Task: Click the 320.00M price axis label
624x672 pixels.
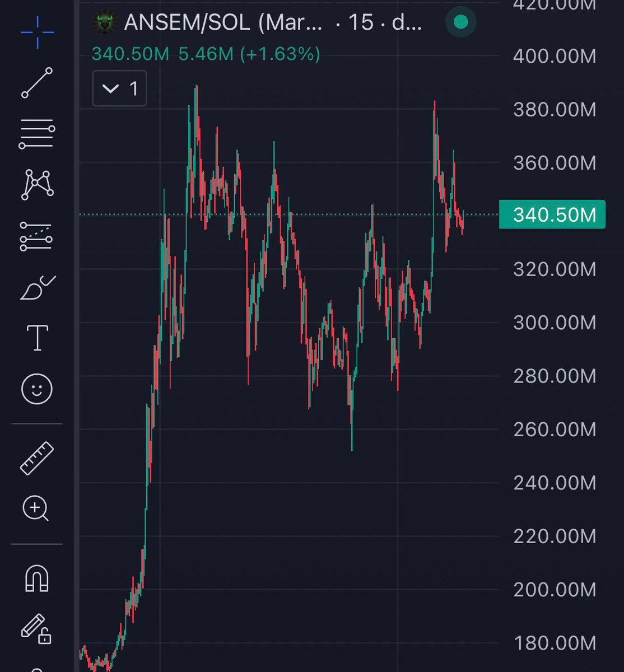Action: (x=555, y=269)
